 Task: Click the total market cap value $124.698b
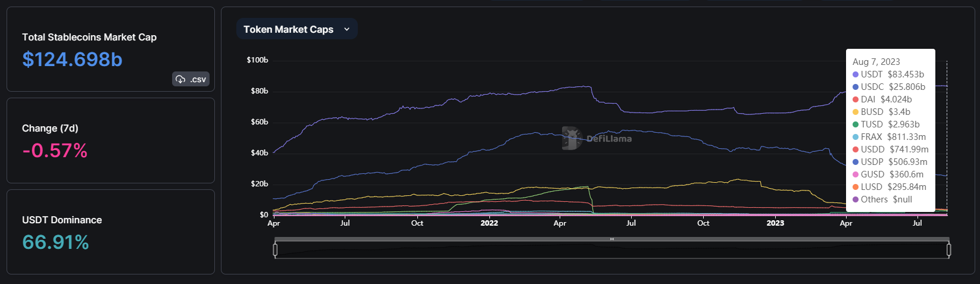(72, 60)
